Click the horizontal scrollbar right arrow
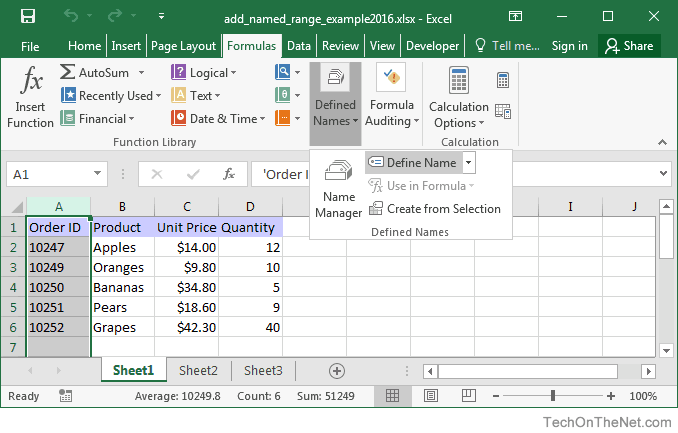The image size is (678, 433). [x=648, y=371]
